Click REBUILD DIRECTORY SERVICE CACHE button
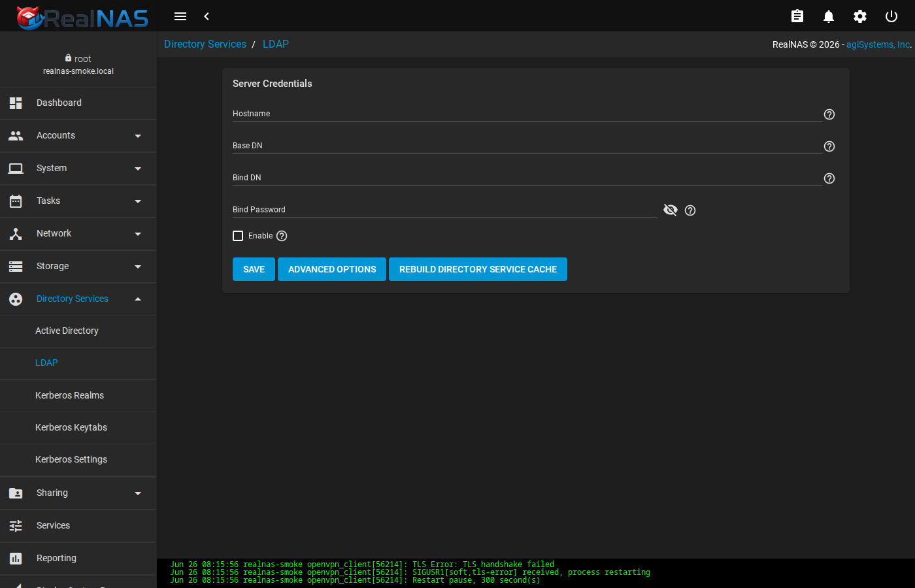 point(478,269)
